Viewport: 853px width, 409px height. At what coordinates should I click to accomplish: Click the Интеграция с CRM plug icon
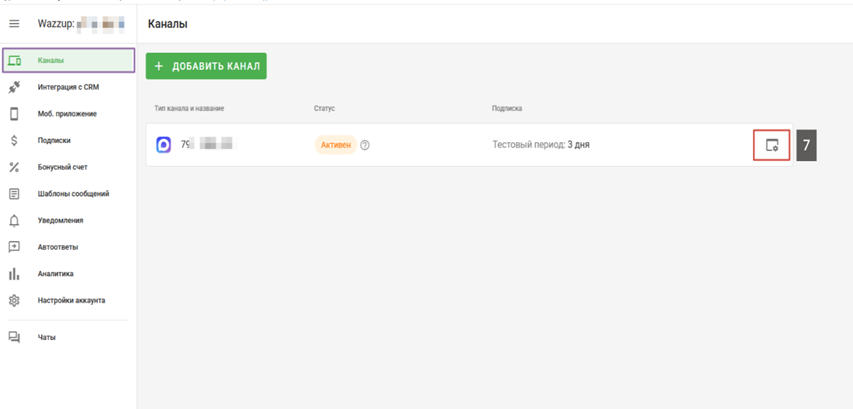click(x=14, y=88)
